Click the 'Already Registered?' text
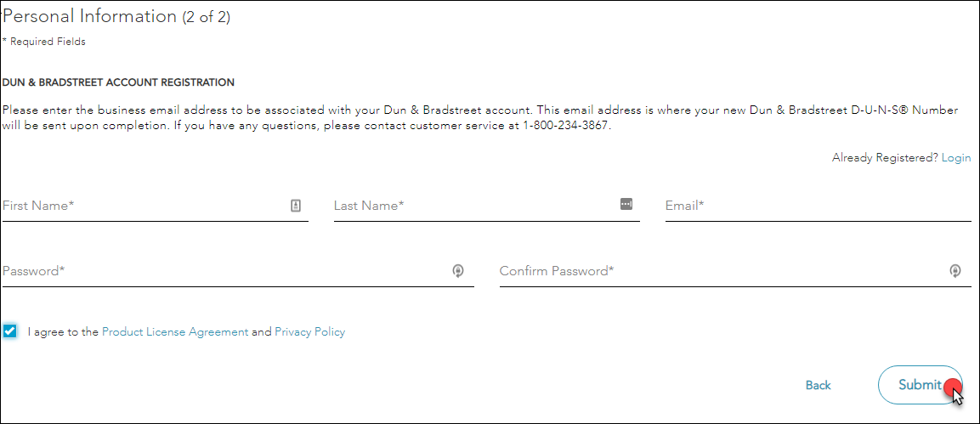 (885, 158)
